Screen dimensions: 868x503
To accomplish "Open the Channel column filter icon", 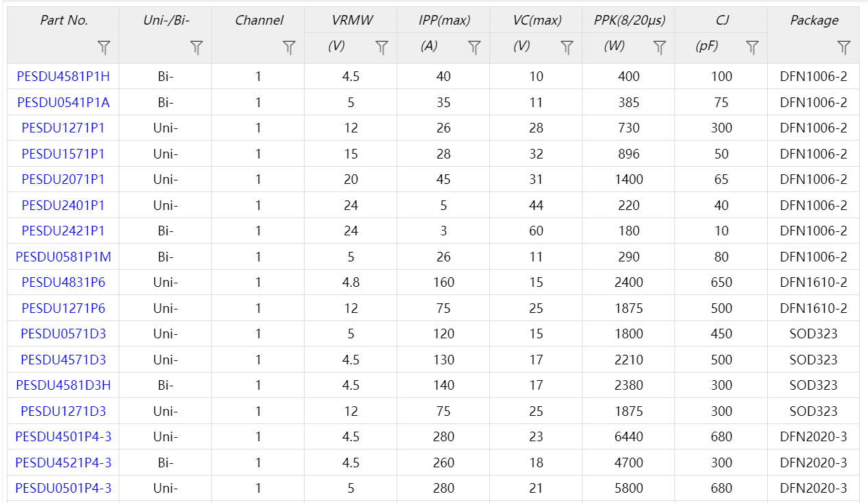I will click(x=289, y=47).
